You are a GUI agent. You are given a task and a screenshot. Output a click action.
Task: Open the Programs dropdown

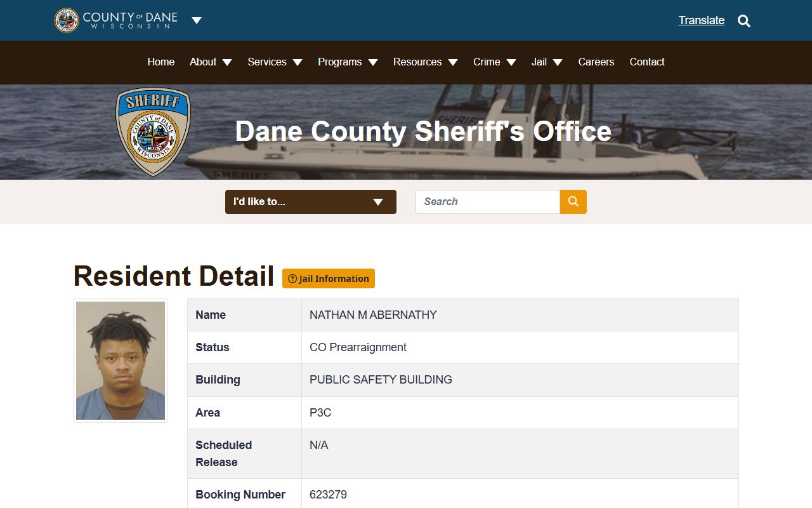[348, 62]
